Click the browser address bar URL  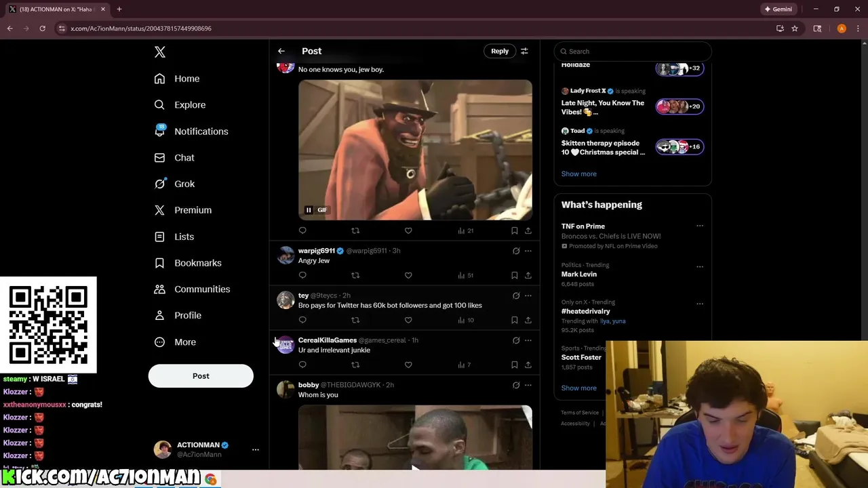tap(141, 28)
